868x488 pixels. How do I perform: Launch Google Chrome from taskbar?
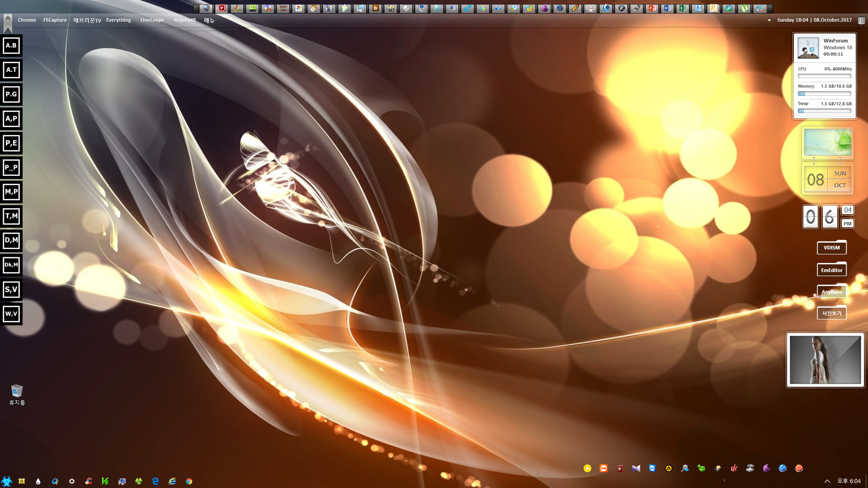[189, 482]
